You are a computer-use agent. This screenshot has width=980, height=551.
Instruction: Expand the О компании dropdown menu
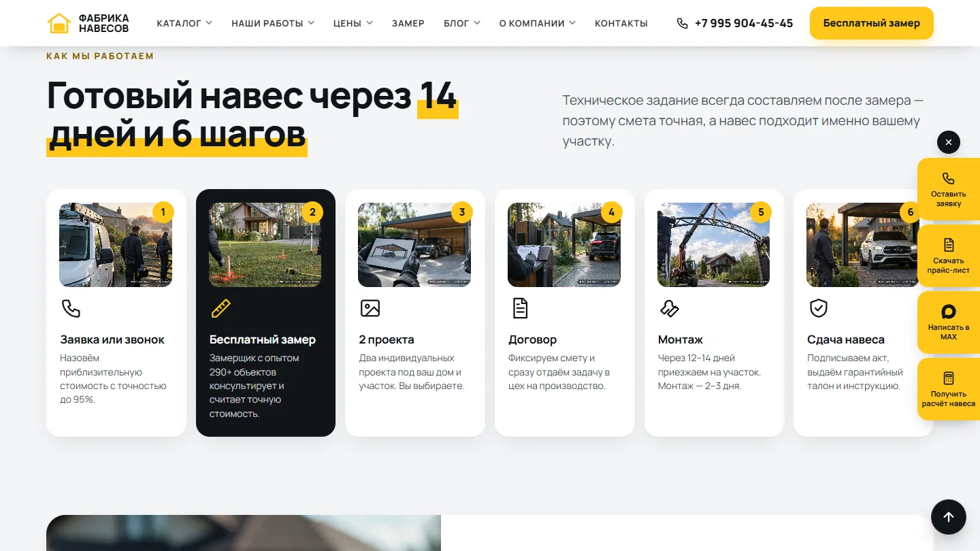tap(538, 23)
